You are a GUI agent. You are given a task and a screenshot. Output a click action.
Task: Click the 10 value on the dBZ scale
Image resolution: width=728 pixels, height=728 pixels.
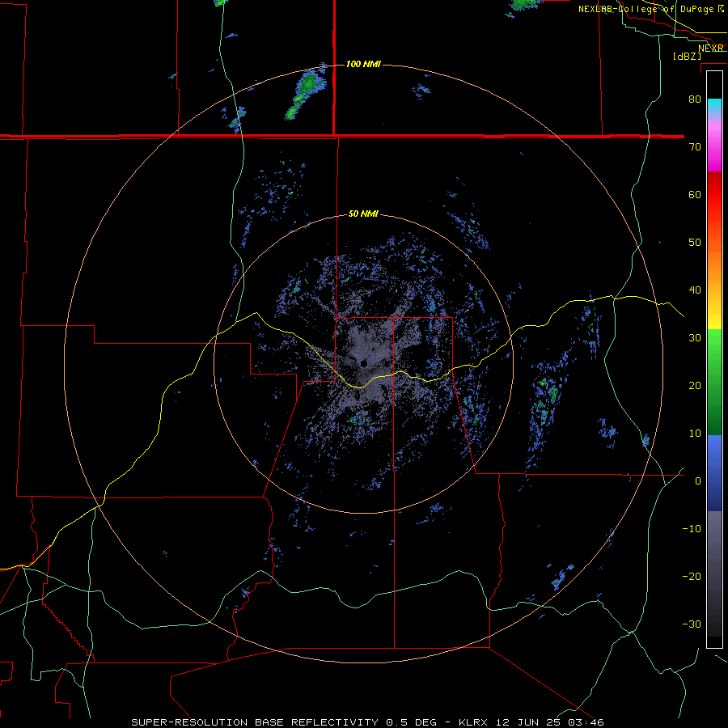pos(695,434)
